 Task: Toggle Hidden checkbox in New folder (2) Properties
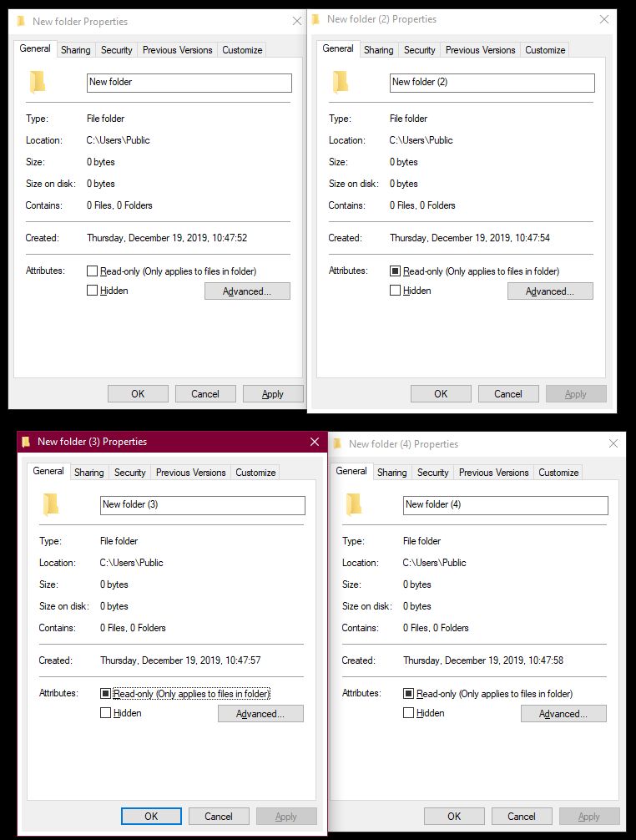[x=396, y=291]
